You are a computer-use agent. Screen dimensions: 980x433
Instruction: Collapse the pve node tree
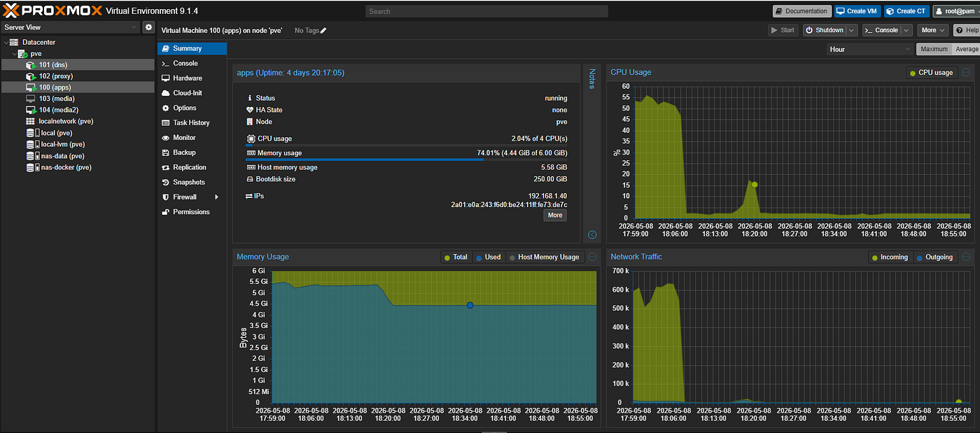pos(14,54)
